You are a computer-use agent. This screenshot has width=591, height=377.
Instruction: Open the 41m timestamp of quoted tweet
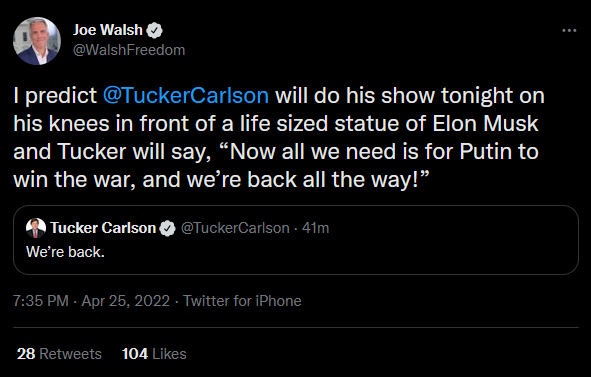pos(315,228)
